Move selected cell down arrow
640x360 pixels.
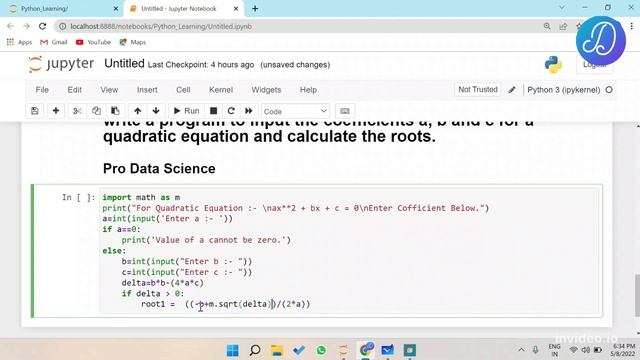(x=156, y=111)
